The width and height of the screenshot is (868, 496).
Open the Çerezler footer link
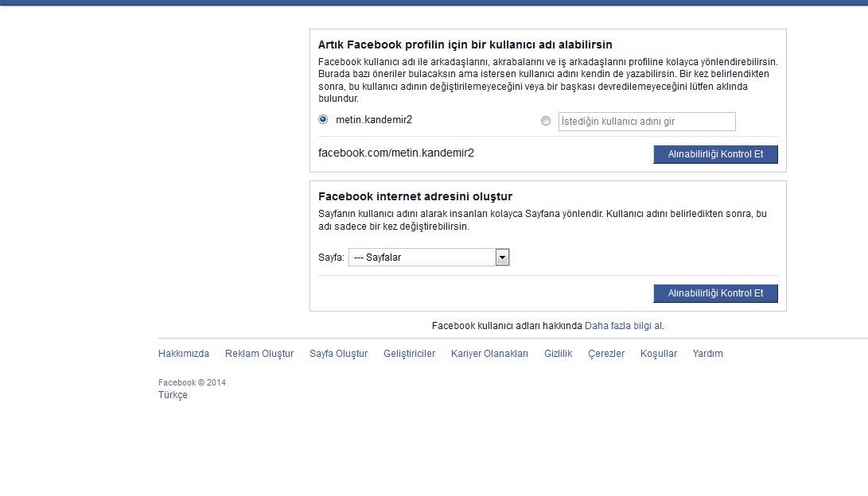tap(606, 354)
